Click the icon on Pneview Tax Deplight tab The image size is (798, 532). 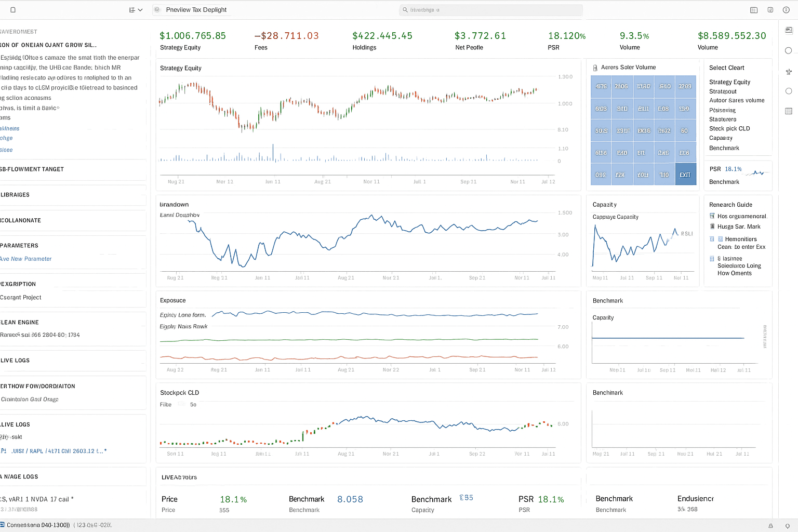click(x=157, y=9)
